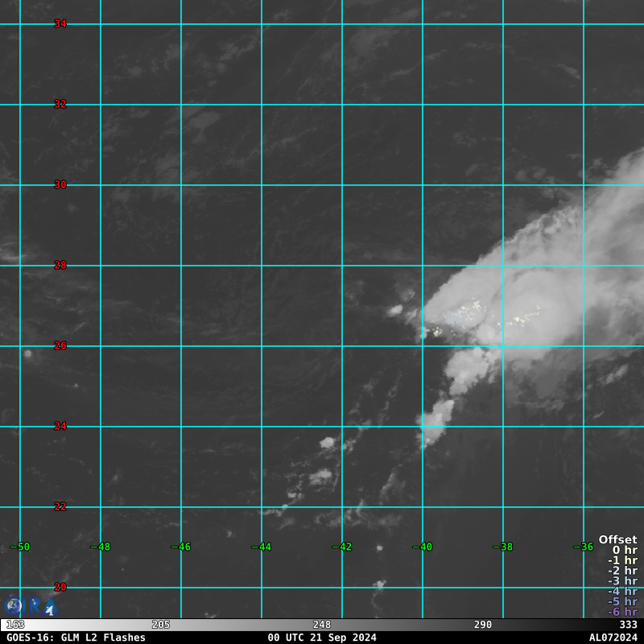Image resolution: width=644 pixels, height=644 pixels.
Task: Click the 28 latitude label
Action: 60,265
